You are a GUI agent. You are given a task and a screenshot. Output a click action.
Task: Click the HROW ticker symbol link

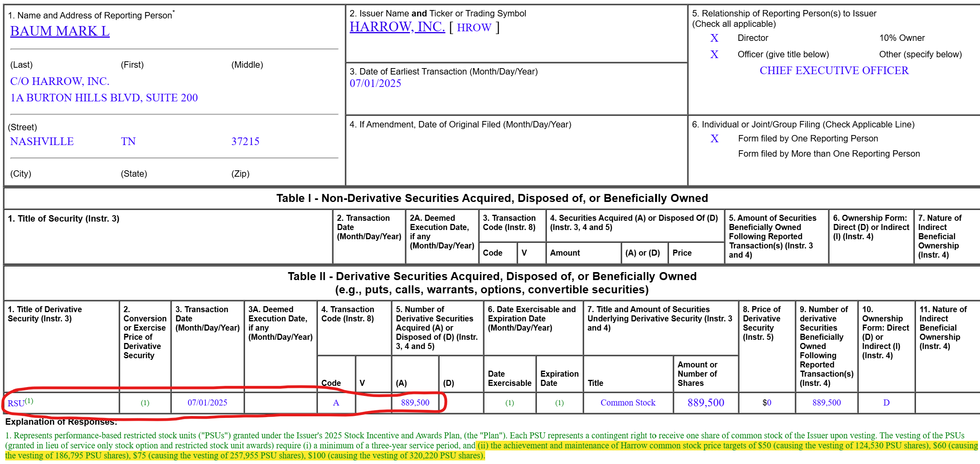coord(474,28)
